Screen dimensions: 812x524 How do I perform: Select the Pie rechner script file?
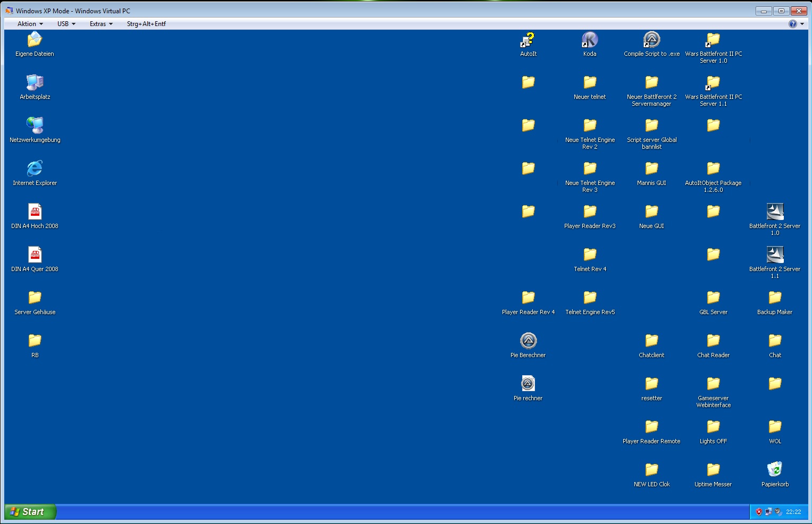[x=528, y=384]
